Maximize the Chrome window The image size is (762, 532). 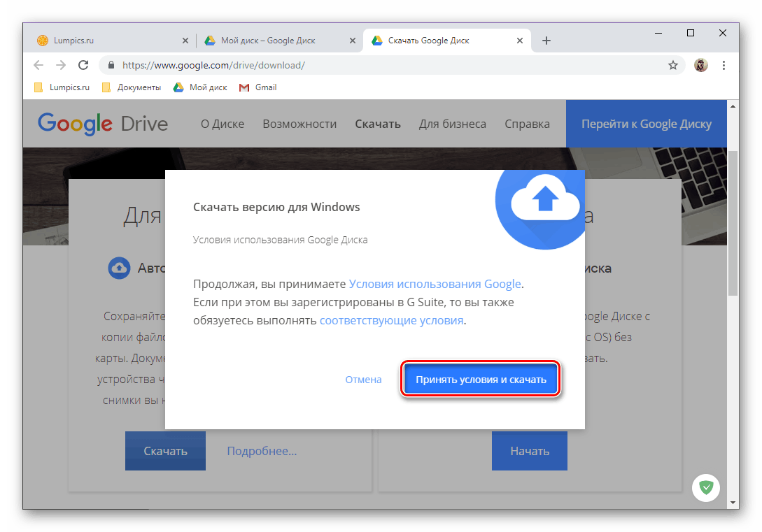pyautogui.click(x=691, y=33)
